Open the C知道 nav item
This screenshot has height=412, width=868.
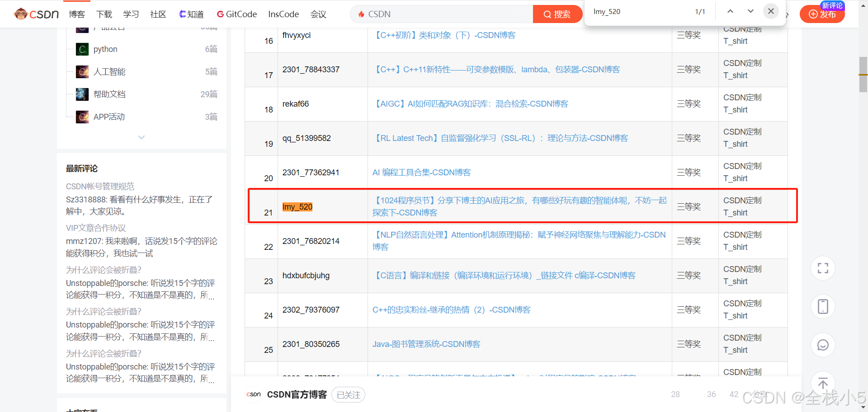pos(192,14)
